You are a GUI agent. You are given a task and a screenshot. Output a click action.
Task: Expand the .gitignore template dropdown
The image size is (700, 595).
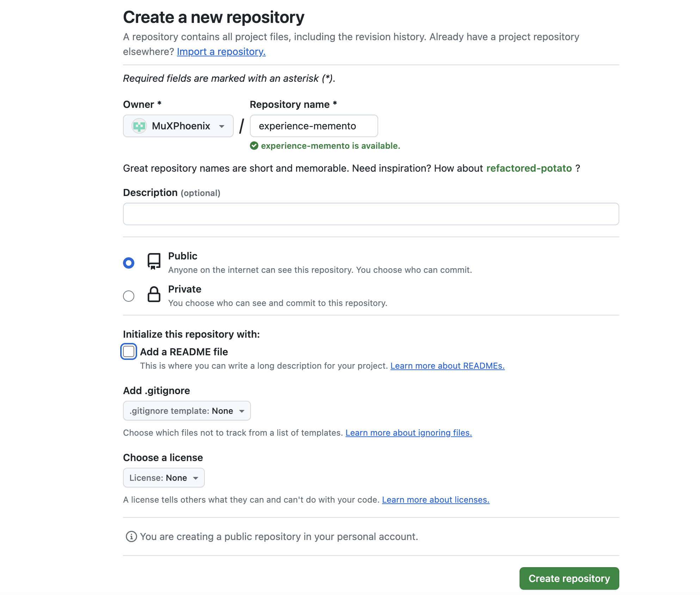(187, 411)
